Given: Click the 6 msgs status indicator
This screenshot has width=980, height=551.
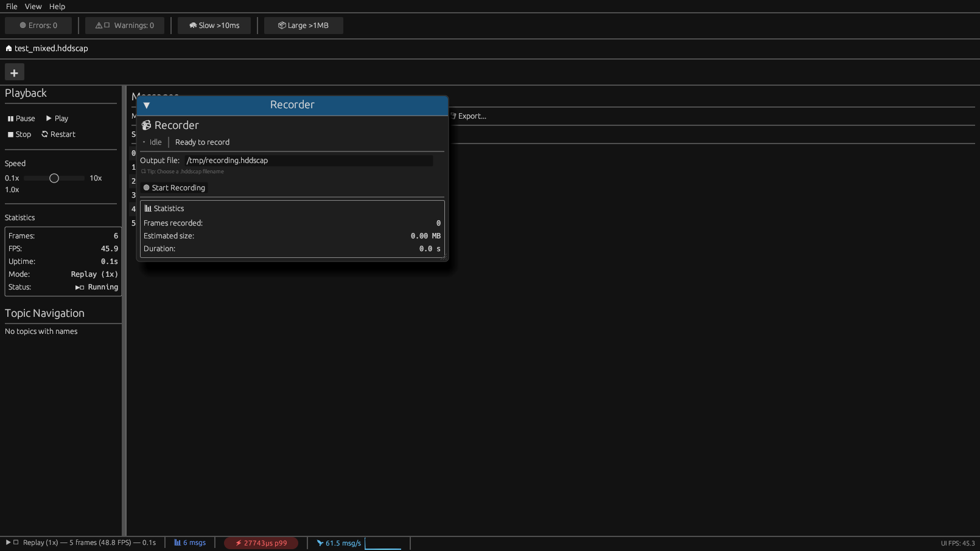Looking at the screenshot, I should pos(190,543).
